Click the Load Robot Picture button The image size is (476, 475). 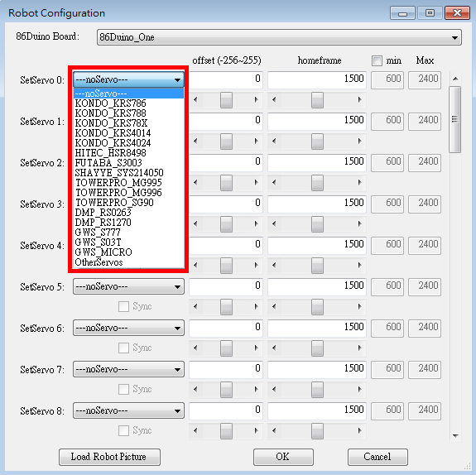pos(109,457)
